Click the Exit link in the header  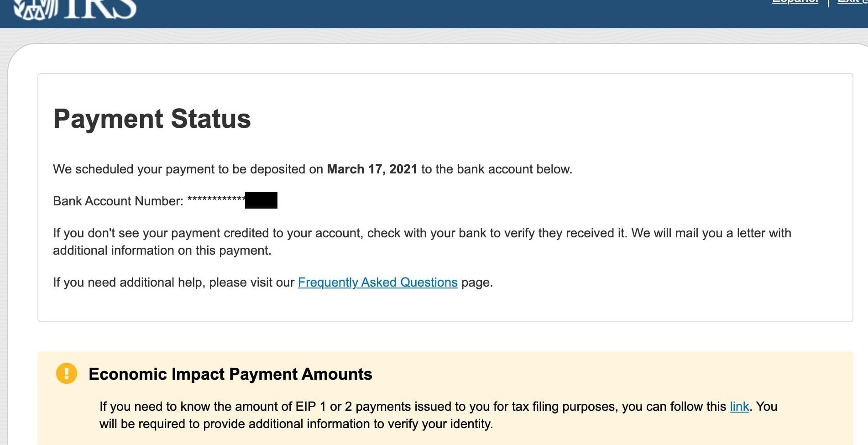coord(850,2)
